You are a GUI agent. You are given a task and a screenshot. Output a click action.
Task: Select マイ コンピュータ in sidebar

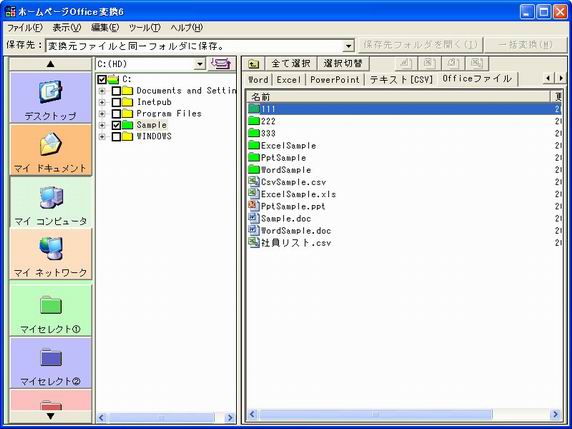51,202
